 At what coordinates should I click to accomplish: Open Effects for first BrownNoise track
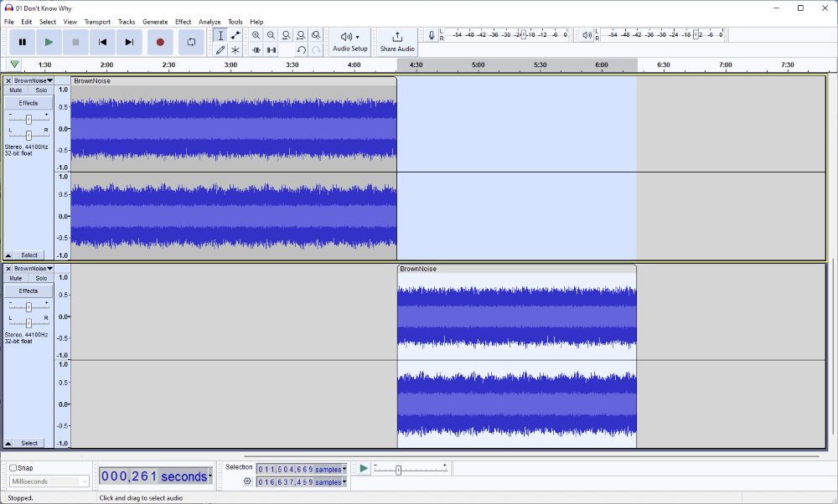pos(28,103)
